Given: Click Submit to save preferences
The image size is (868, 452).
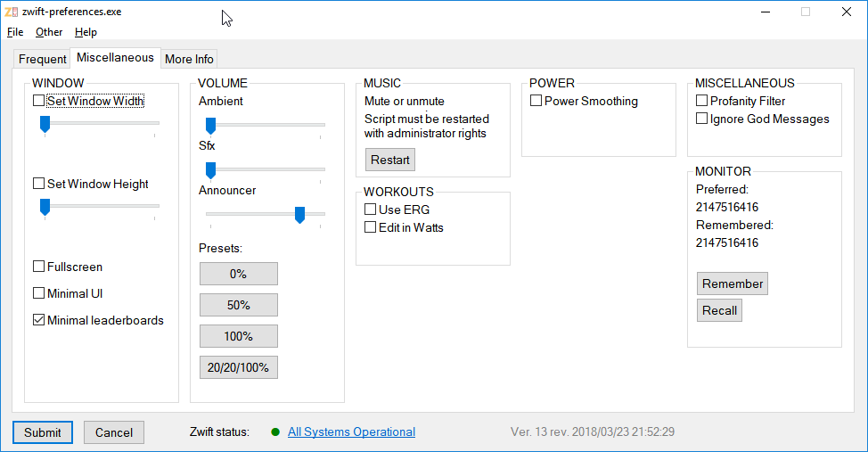Looking at the screenshot, I should (x=43, y=432).
